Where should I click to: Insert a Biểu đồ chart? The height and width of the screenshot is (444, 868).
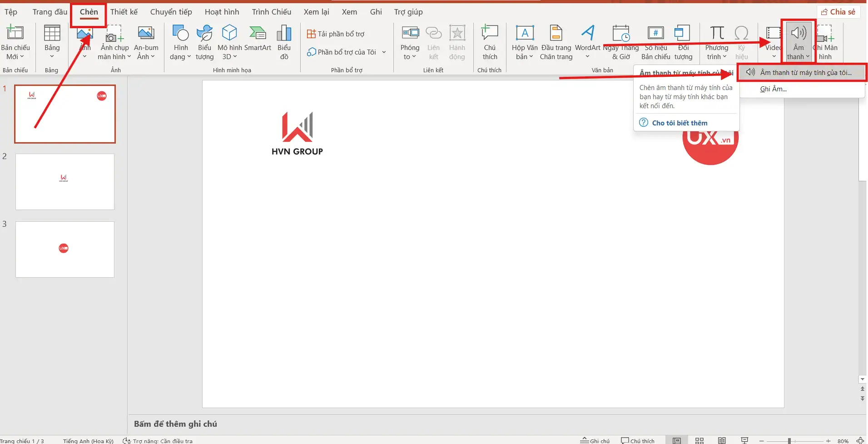(284, 43)
